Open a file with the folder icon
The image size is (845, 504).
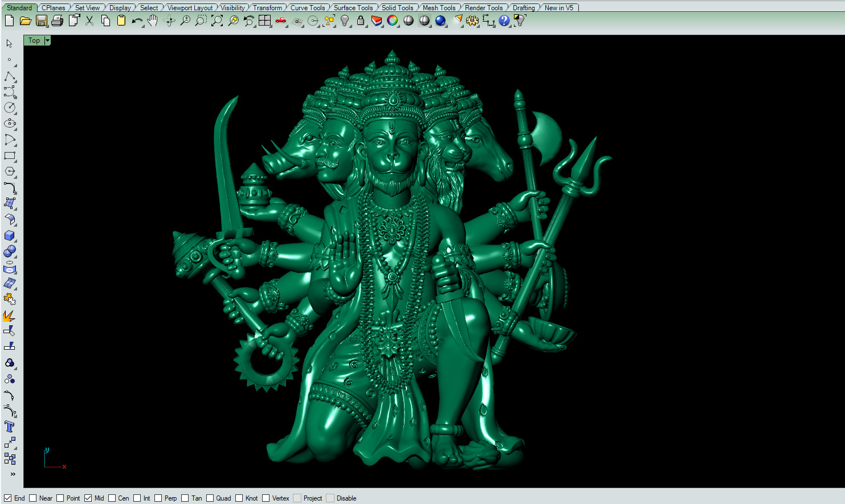pos(25,21)
